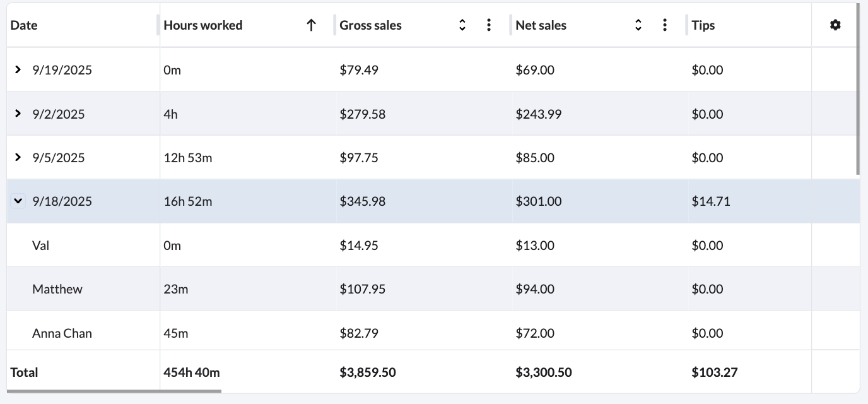Click the Gross sales column header label
Screen dimensions: 868x404
pos(370,25)
